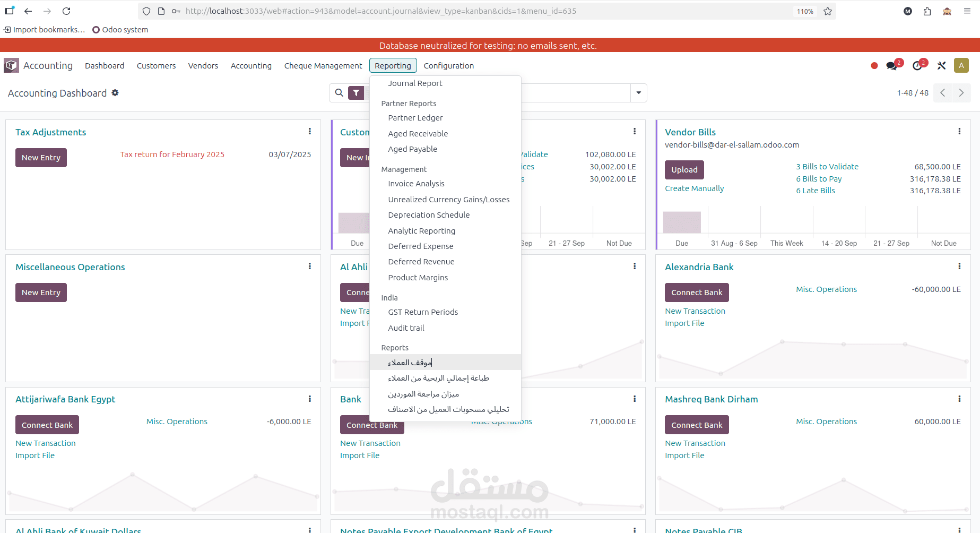Open the Configuration menu
980x533 pixels.
tap(449, 66)
